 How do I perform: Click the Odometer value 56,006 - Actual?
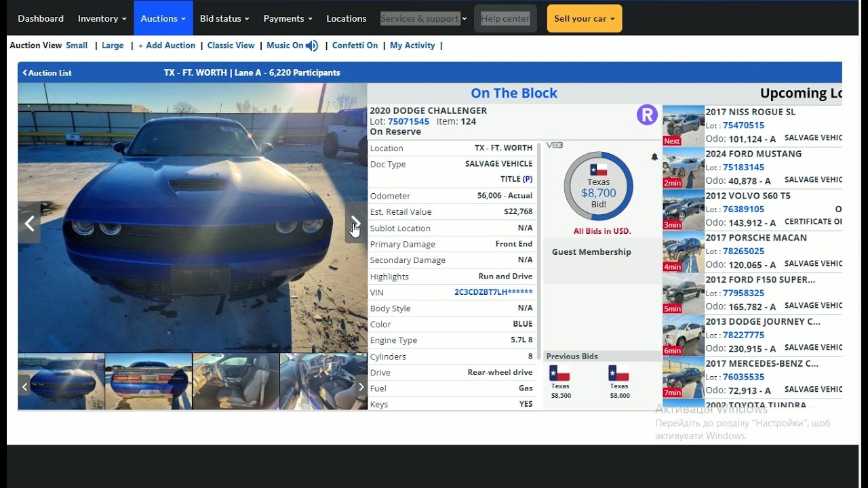click(505, 195)
